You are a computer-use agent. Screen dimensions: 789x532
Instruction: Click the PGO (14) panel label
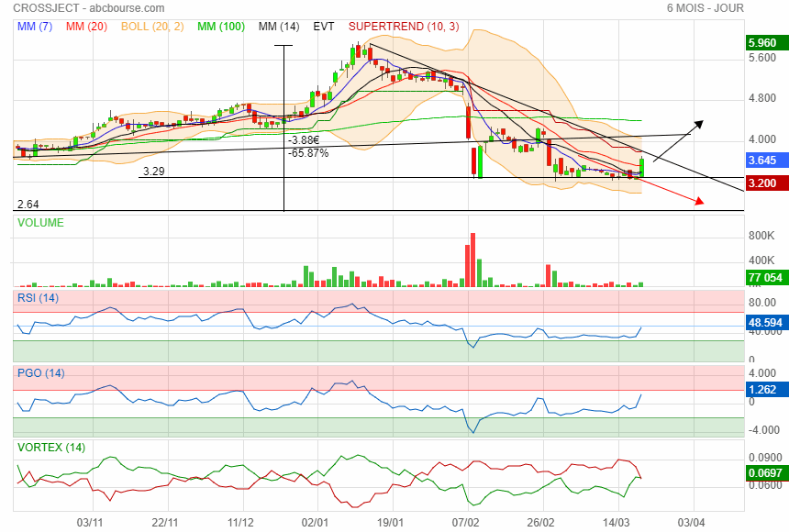coord(40,373)
